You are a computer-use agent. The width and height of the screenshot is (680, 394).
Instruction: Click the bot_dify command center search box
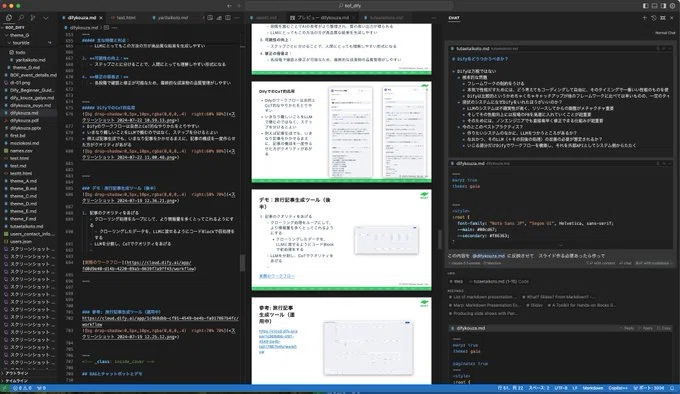tap(350, 6)
